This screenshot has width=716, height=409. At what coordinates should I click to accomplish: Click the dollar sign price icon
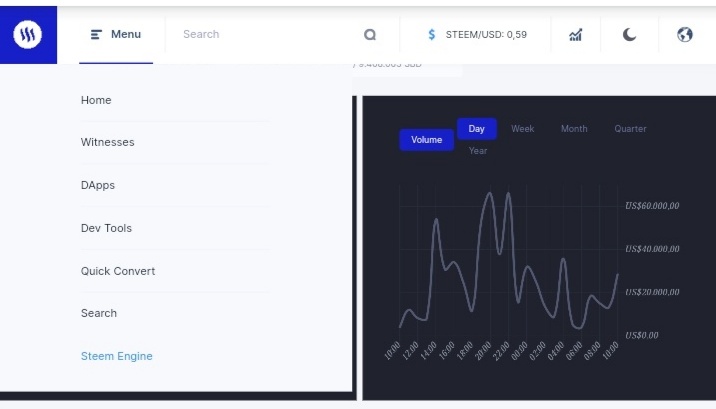point(432,34)
